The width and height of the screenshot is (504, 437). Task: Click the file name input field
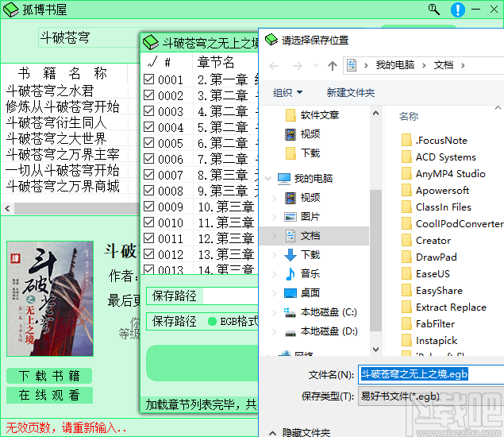click(x=431, y=374)
